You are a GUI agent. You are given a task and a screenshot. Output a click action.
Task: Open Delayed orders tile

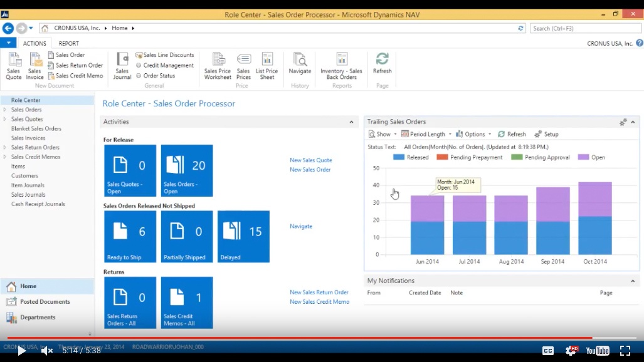pyautogui.click(x=243, y=236)
